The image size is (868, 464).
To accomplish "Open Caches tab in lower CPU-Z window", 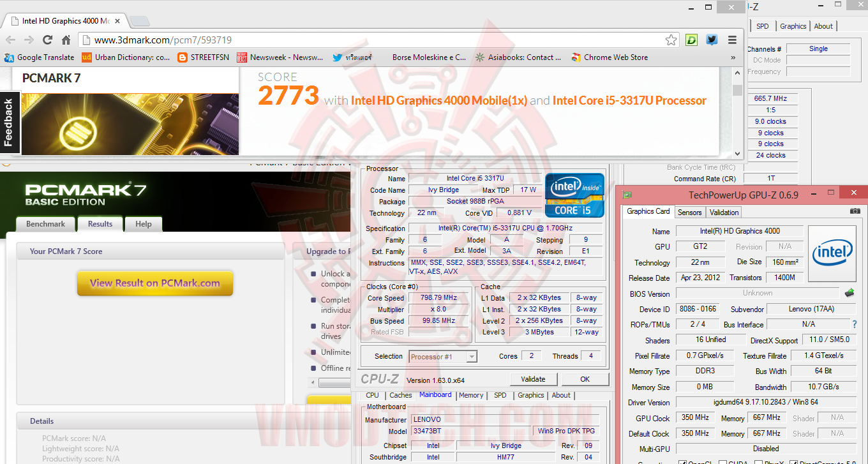I will click(x=401, y=395).
